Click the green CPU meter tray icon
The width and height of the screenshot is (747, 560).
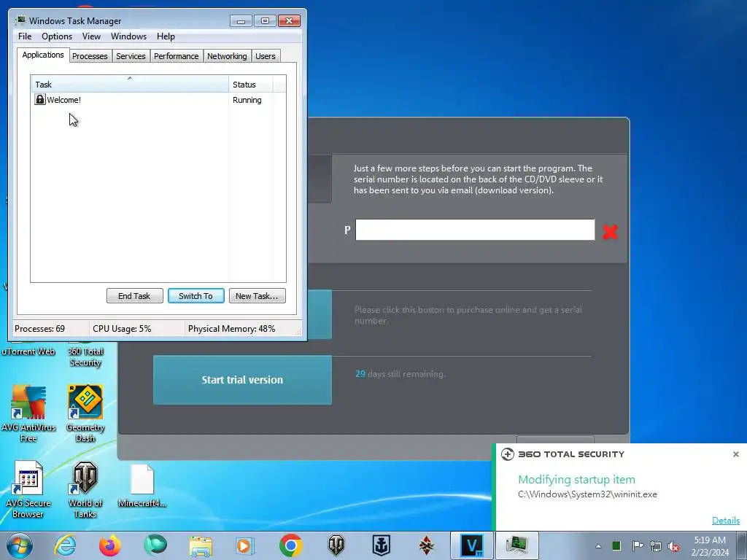(x=616, y=545)
